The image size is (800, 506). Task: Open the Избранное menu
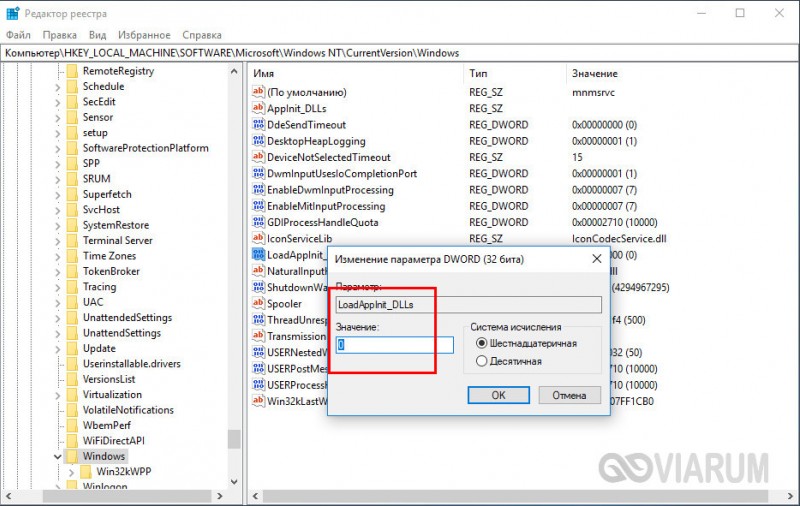(144, 35)
